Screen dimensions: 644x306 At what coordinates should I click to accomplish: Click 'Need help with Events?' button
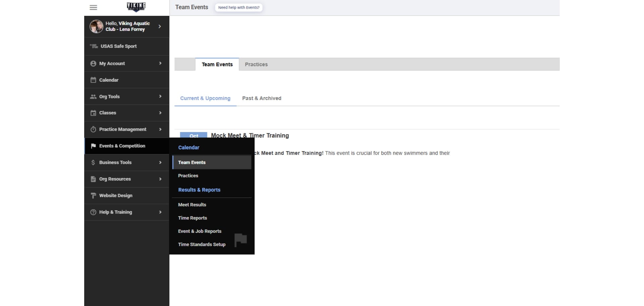[x=238, y=7]
